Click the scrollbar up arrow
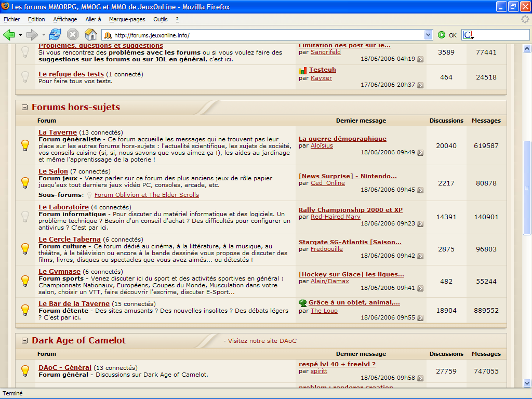Viewport: 532px width, 399px height. (x=527, y=48)
